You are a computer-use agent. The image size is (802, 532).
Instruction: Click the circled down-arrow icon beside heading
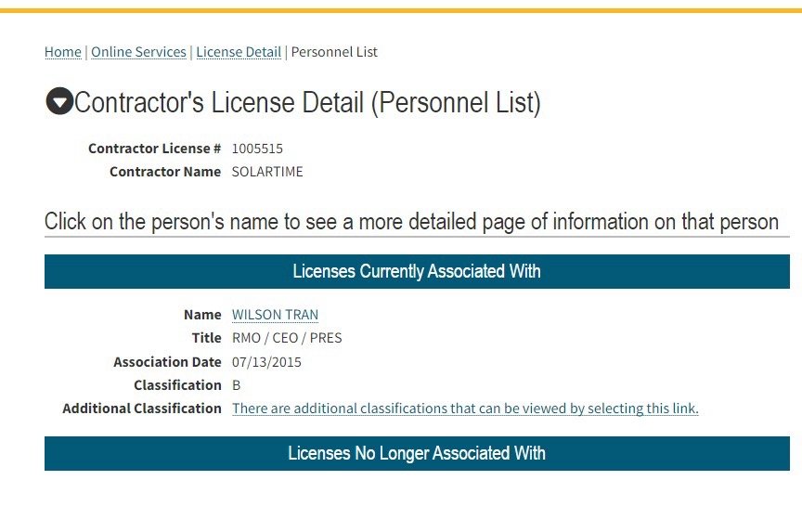coord(59,102)
